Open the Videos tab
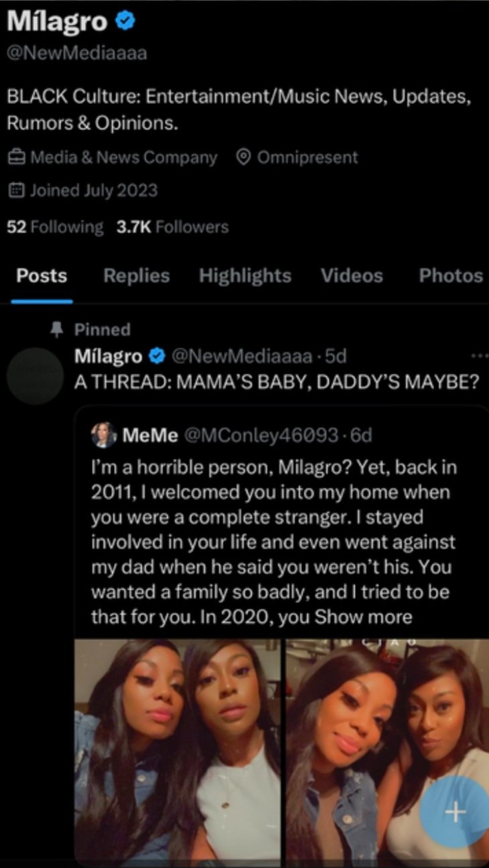Image resolution: width=489 pixels, height=868 pixels. [x=352, y=275]
